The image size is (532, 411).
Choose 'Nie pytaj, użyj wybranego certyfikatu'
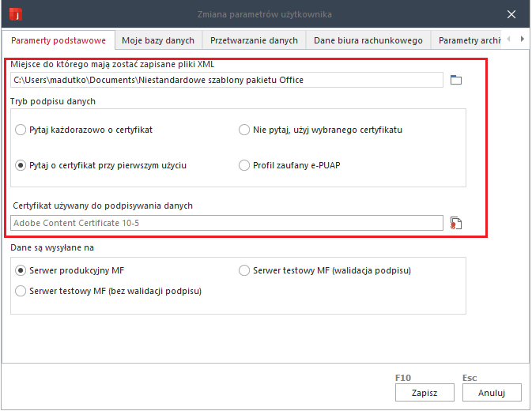click(244, 130)
